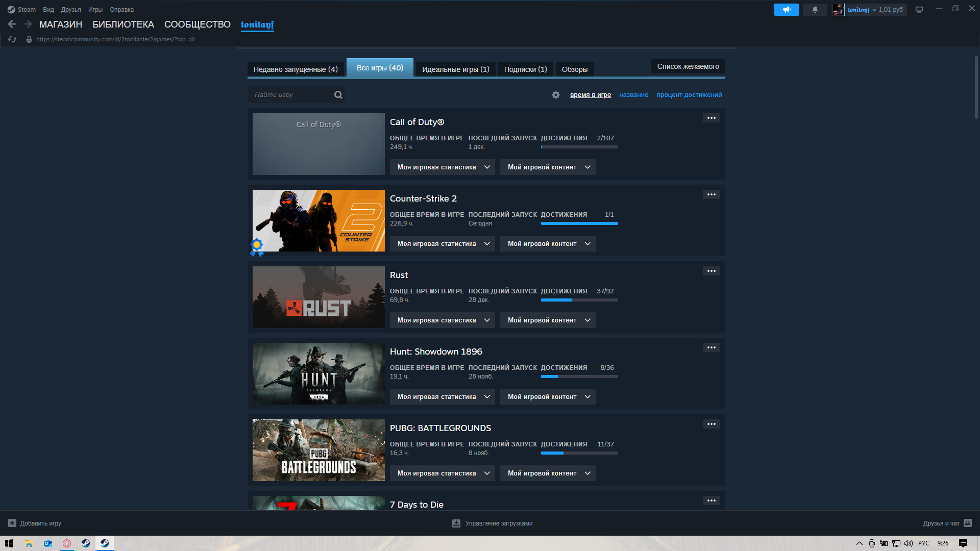Expand My game stats for Counter-Strike 2
The image size is (980, 551).
[443, 244]
